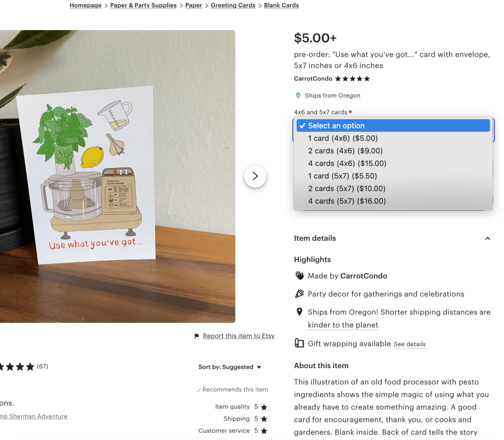Open See details for gift wrapping

(409, 344)
